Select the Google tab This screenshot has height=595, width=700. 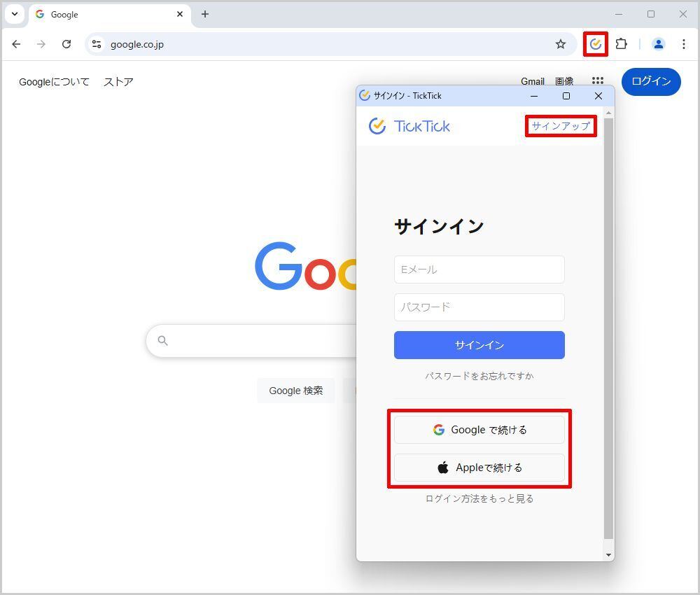(110, 14)
